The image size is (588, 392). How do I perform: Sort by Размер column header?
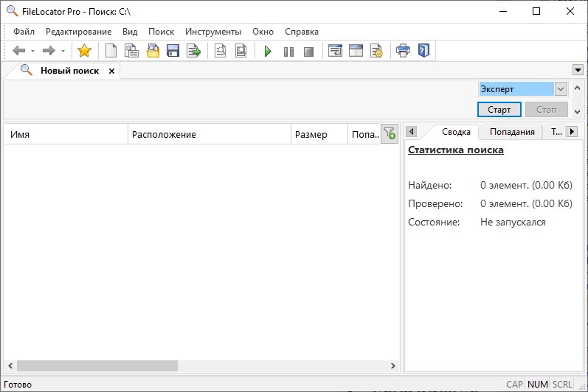319,134
